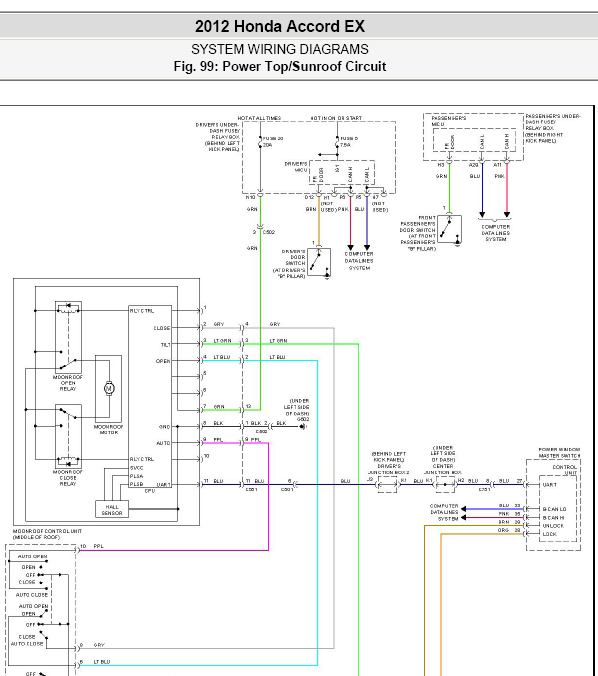Click the driver's door switch symbol
This screenshot has width=598, height=676.
tap(319, 262)
